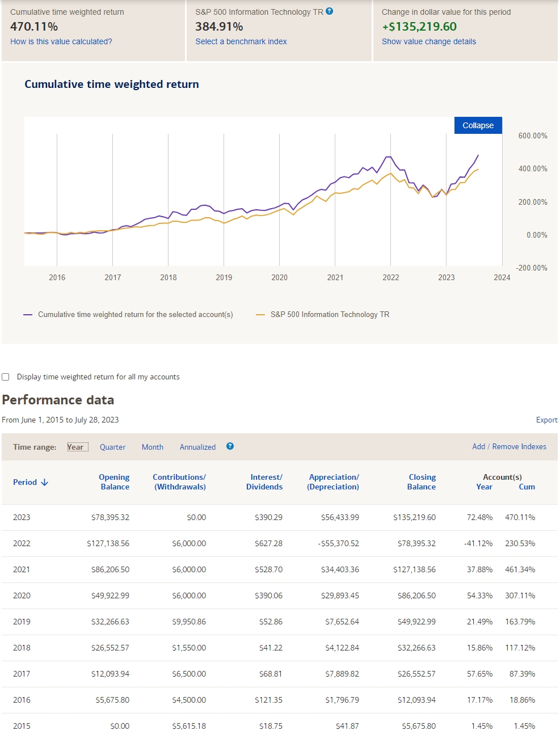Click purple legend marker for selected accounts
Screen dimensions: 560x735
tap(28, 314)
